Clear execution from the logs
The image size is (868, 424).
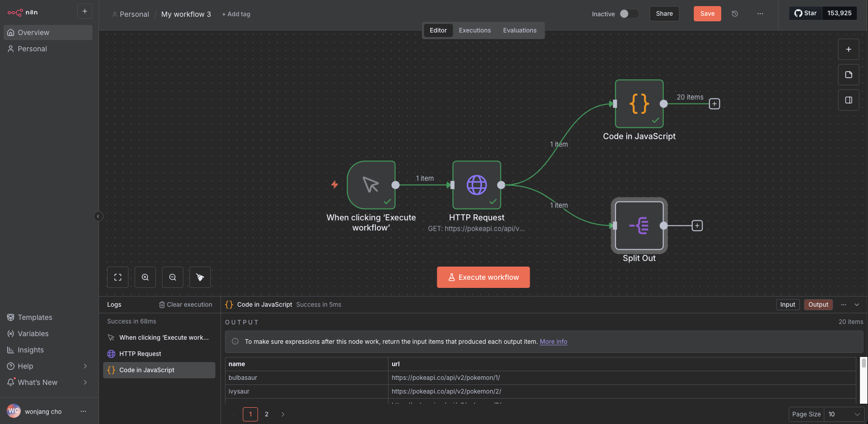pyautogui.click(x=186, y=305)
